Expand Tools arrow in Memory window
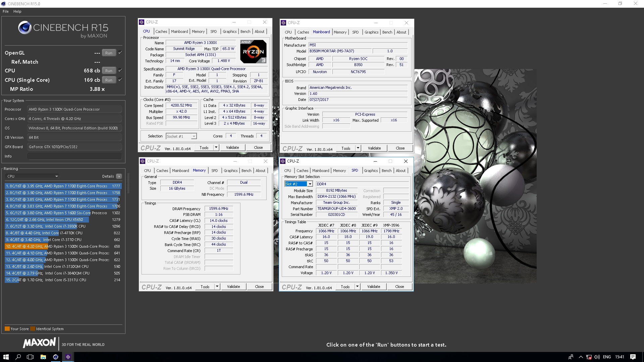 point(217,287)
